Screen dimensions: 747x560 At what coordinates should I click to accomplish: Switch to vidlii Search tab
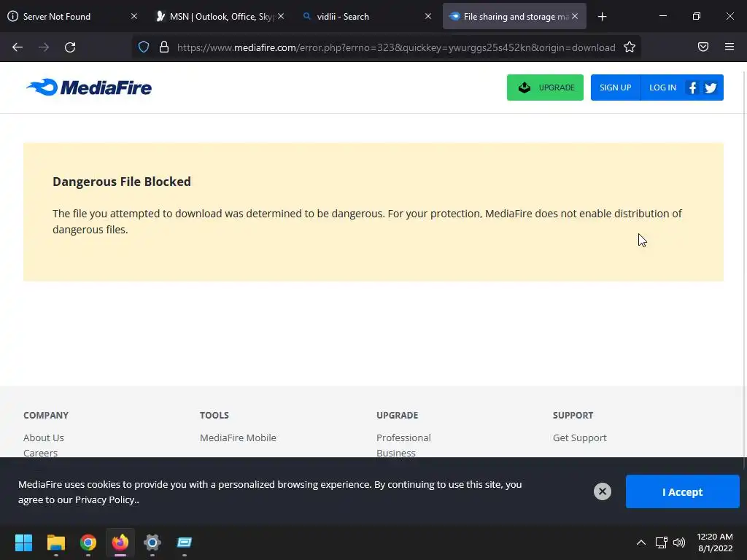click(x=365, y=17)
